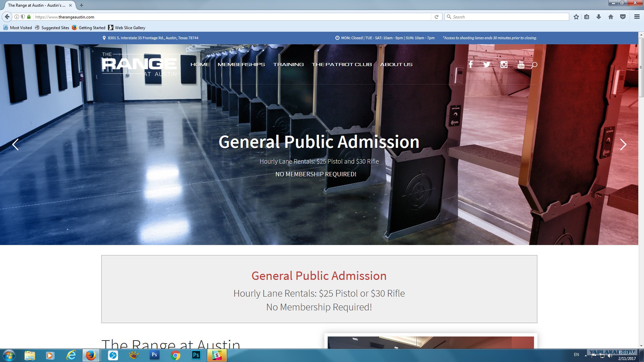
Task: Go to the Firefox home page
Action: coord(611,17)
